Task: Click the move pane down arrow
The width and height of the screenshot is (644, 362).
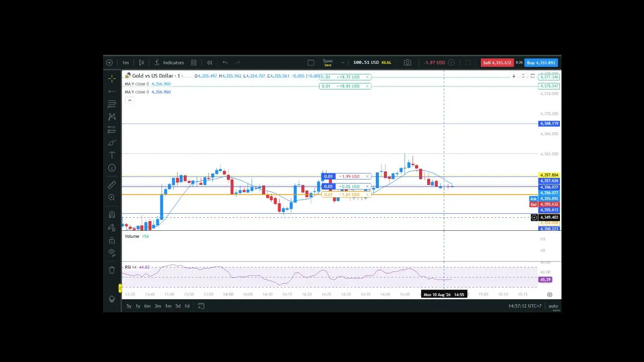Action: point(514,76)
